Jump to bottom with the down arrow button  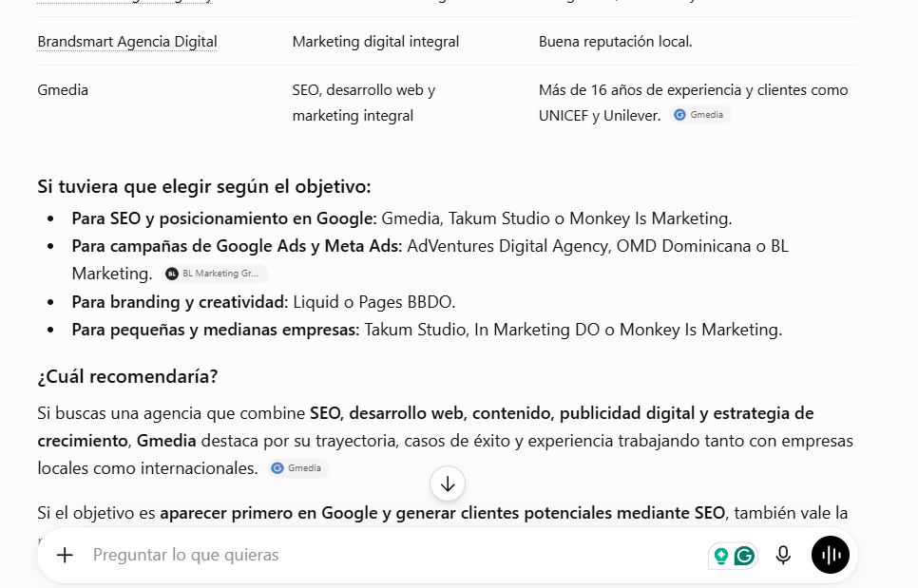(448, 484)
